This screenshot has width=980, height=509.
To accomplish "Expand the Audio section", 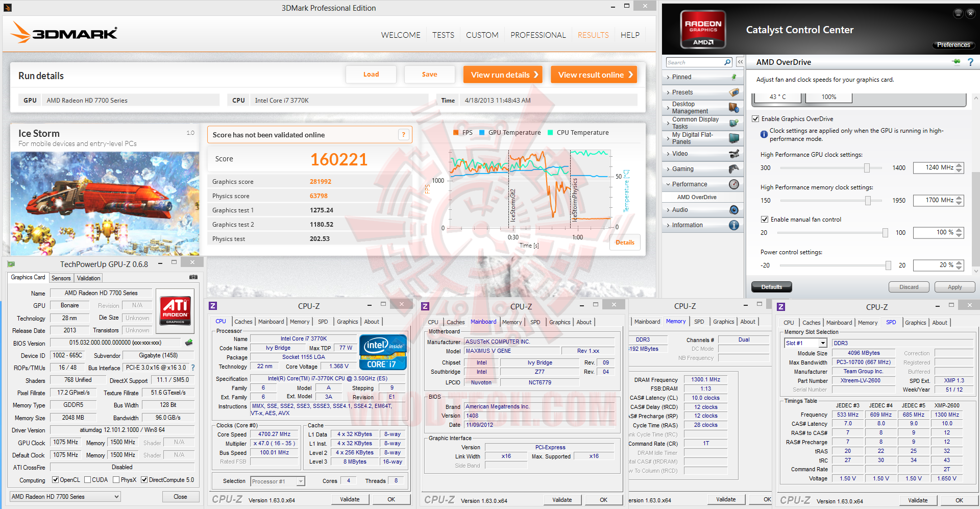I will pyautogui.click(x=669, y=210).
